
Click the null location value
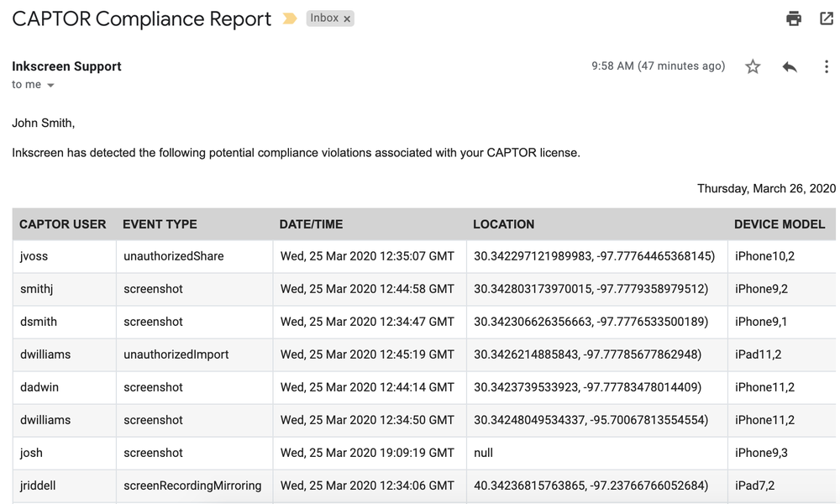[483, 453]
